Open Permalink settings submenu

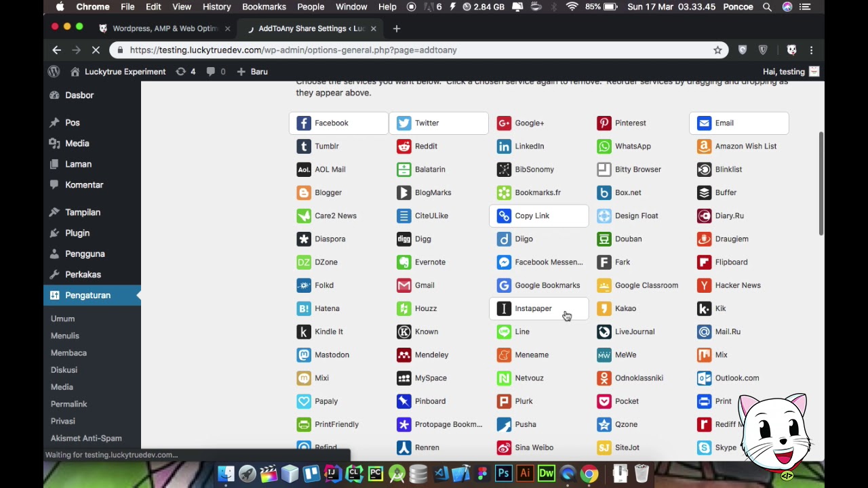click(x=68, y=404)
